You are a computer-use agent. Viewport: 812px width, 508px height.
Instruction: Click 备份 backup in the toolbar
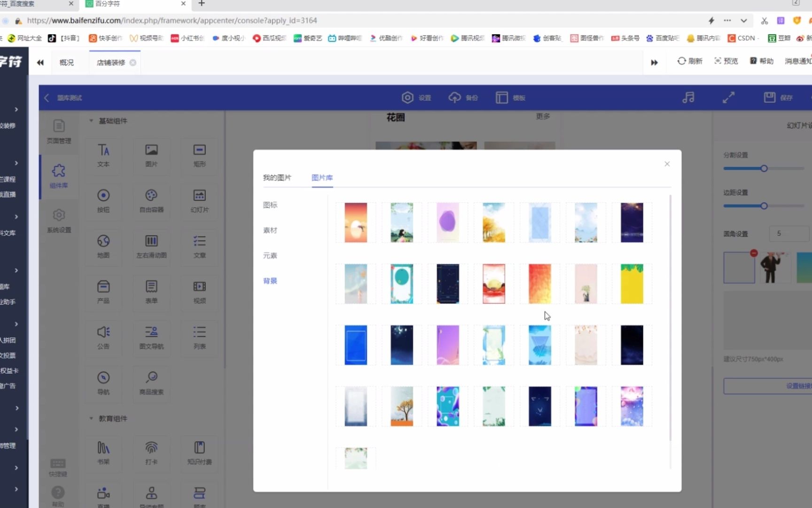pos(463,97)
